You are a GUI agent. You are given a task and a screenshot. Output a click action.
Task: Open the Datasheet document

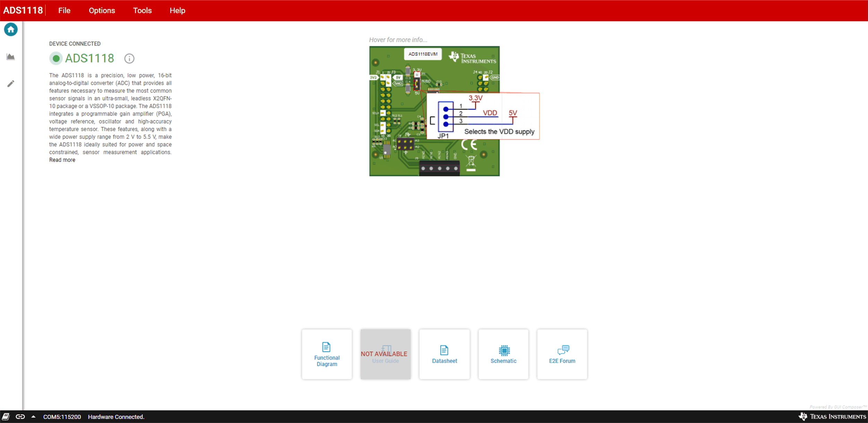tap(445, 354)
